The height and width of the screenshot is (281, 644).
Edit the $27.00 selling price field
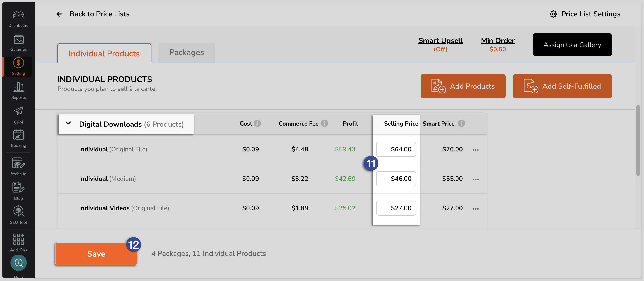pyautogui.click(x=396, y=208)
